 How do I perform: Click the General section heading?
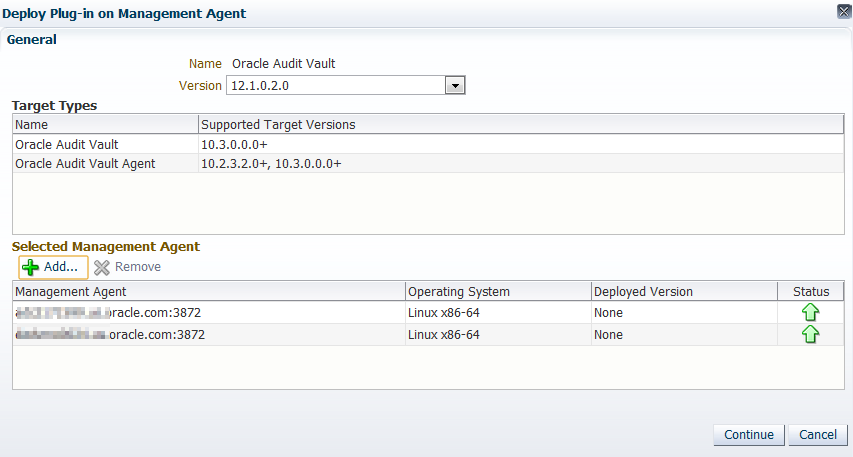click(32, 40)
